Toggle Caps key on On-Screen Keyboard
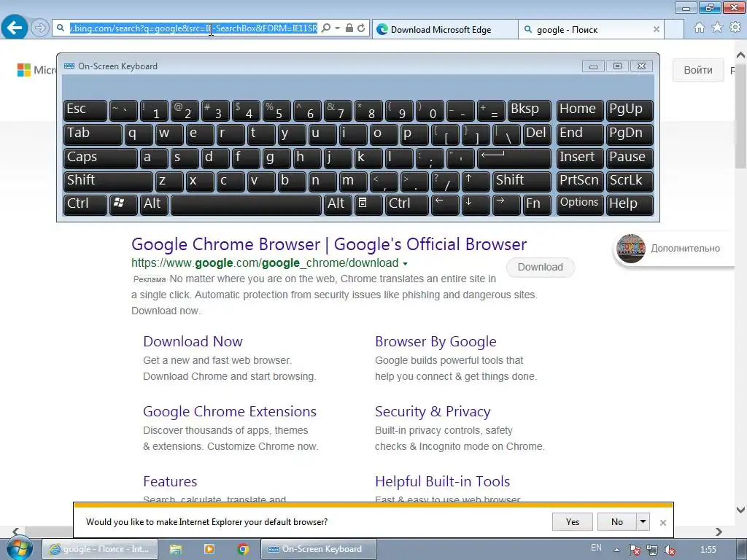747x560 pixels. pos(101,158)
